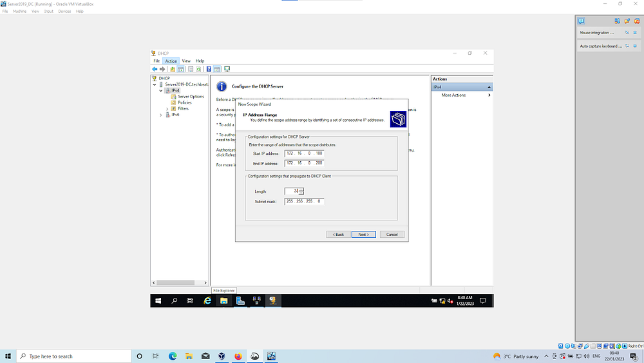644x363 pixels.
Task: Collapse the IPv4 tree node
Action: [161, 90]
